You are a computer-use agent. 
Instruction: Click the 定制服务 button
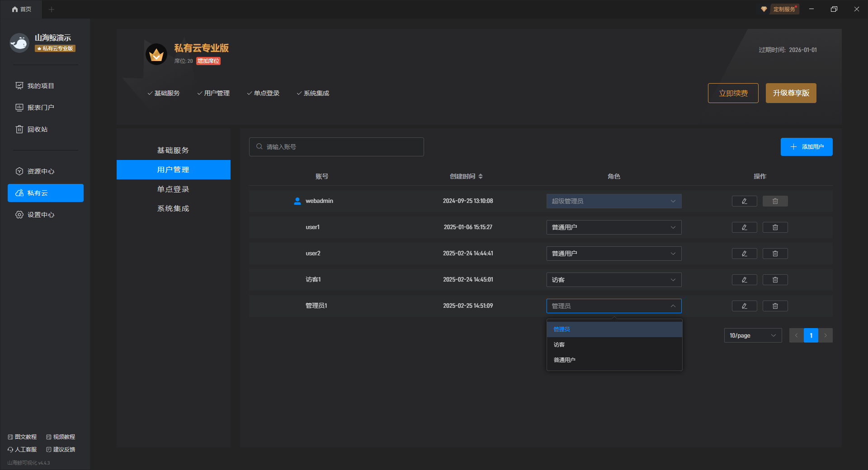(x=784, y=9)
